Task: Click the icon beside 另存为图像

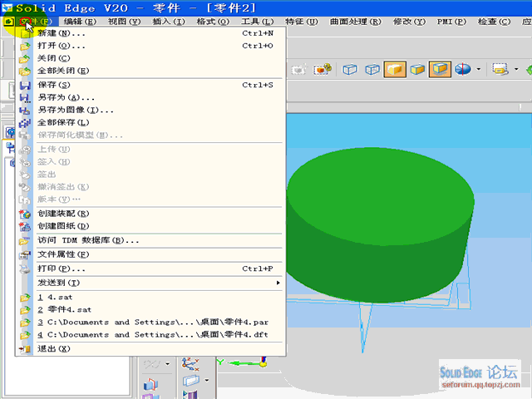Action: tap(25, 111)
